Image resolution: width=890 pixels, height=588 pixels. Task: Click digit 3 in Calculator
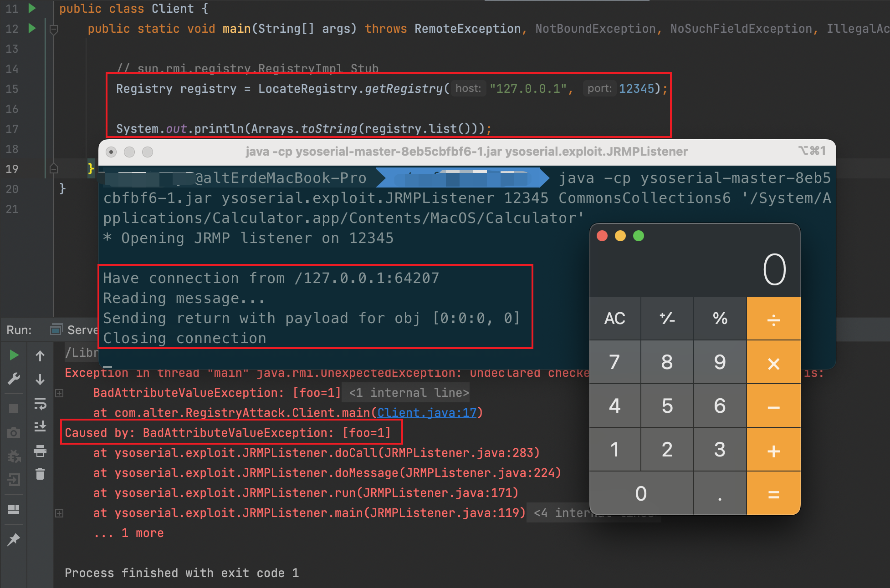[x=720, y=450]
